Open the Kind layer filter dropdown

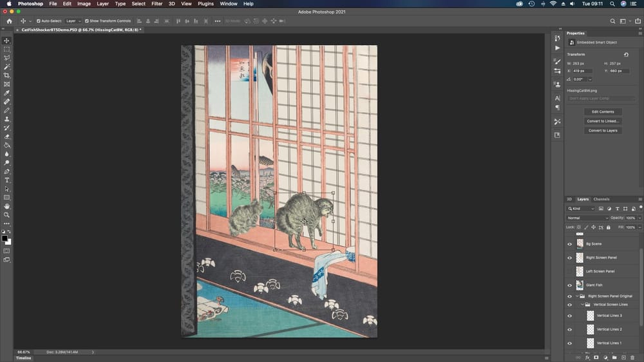pos(581,209)
